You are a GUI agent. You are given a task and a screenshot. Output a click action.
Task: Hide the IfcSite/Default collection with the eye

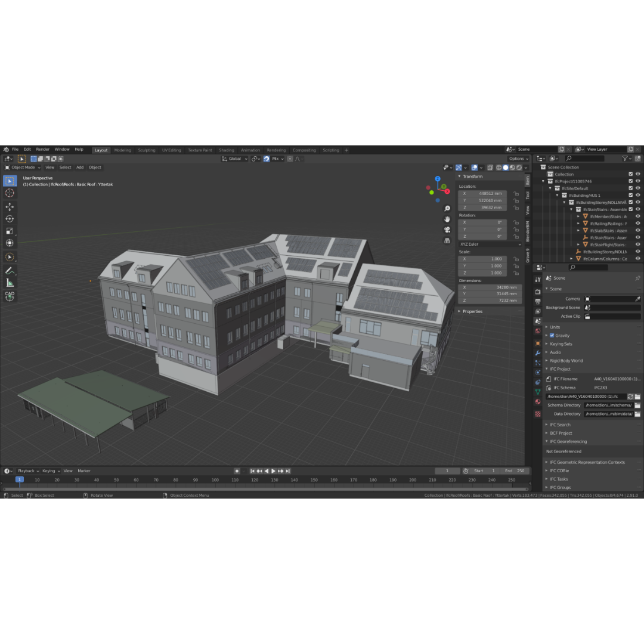[638, 188]
